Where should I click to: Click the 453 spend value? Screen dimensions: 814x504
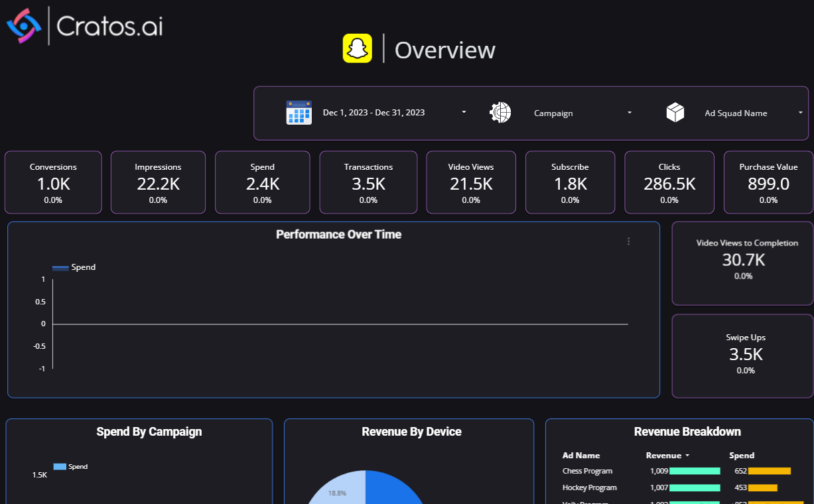coord(741,487)
